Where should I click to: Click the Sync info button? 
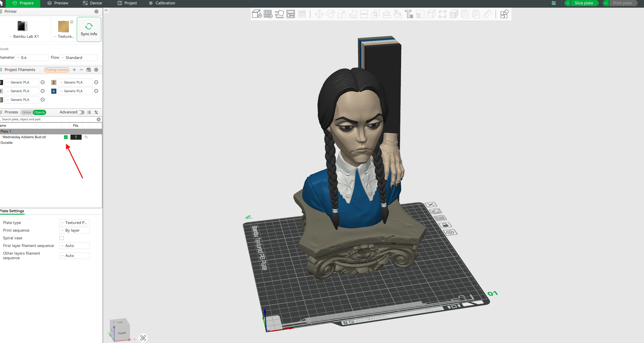(89, 29)
